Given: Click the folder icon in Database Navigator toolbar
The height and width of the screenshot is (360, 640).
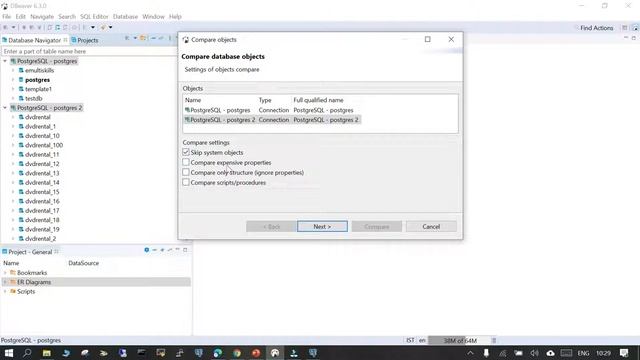Looking at the screenshot, I should [142, 38].
